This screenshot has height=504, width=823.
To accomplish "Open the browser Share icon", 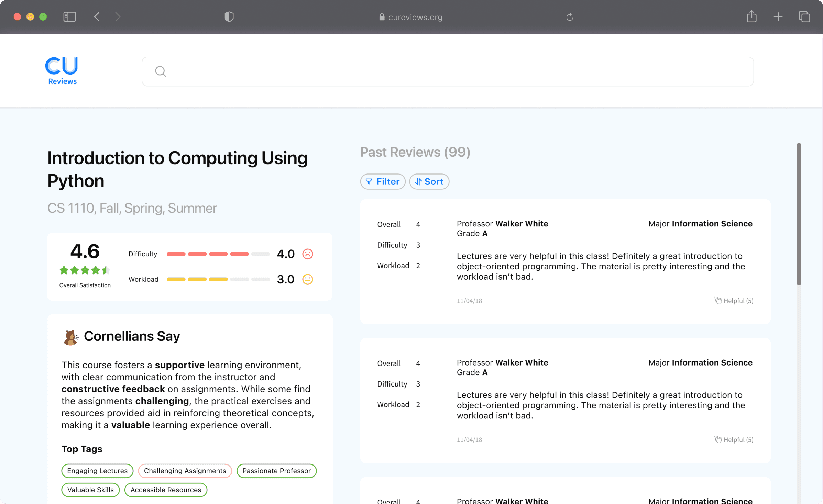I will pyautogui.click(x=751, y=17).
